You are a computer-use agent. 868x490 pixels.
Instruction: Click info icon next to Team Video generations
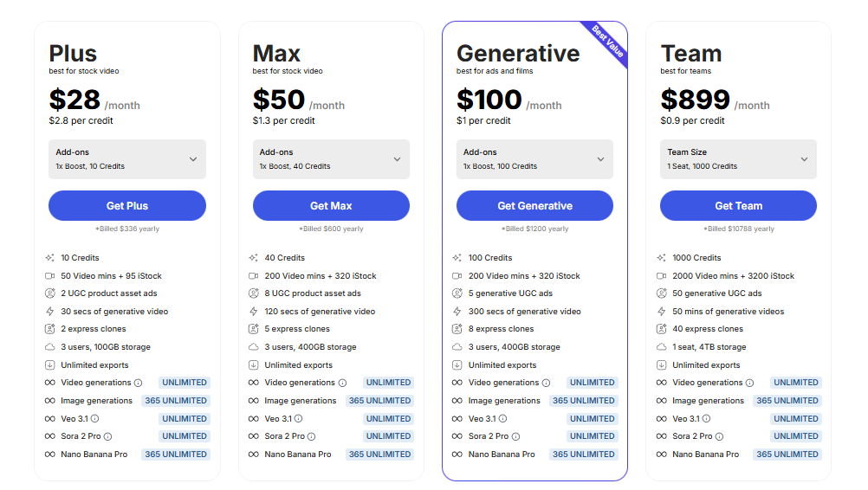coord(749,383)
